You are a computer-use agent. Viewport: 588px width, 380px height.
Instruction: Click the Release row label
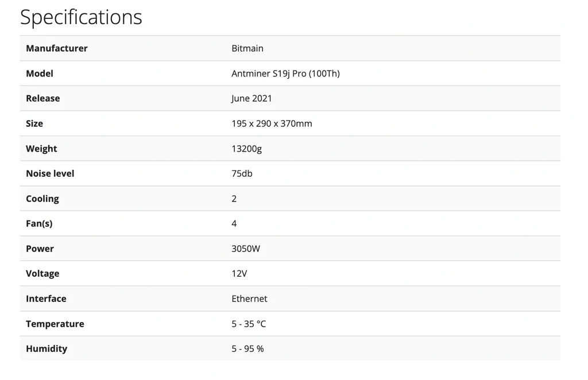(43, 98)
